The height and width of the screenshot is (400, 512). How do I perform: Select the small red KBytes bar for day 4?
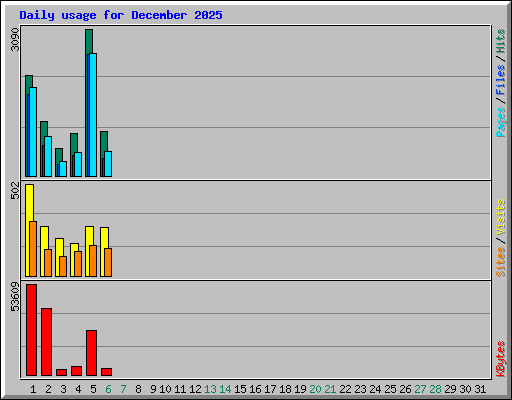(76, 371)
